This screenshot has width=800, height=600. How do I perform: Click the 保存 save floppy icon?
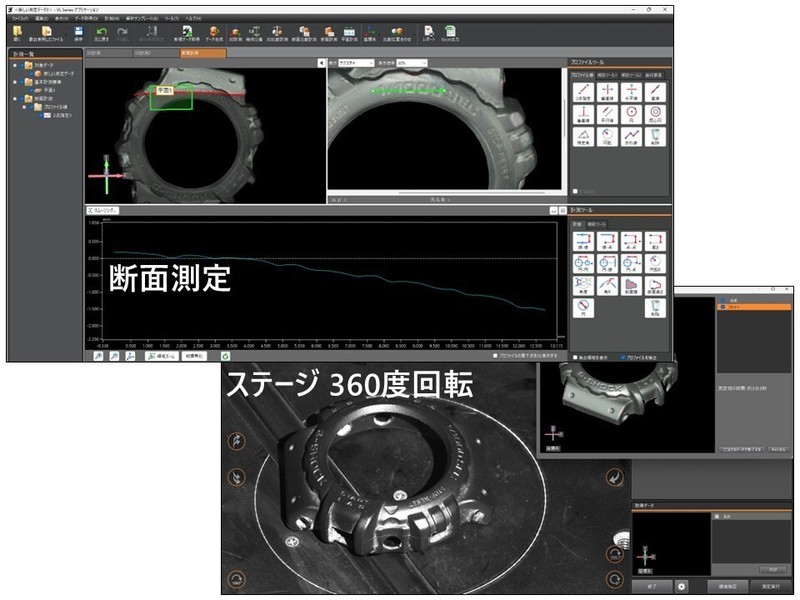click(78, 34)
